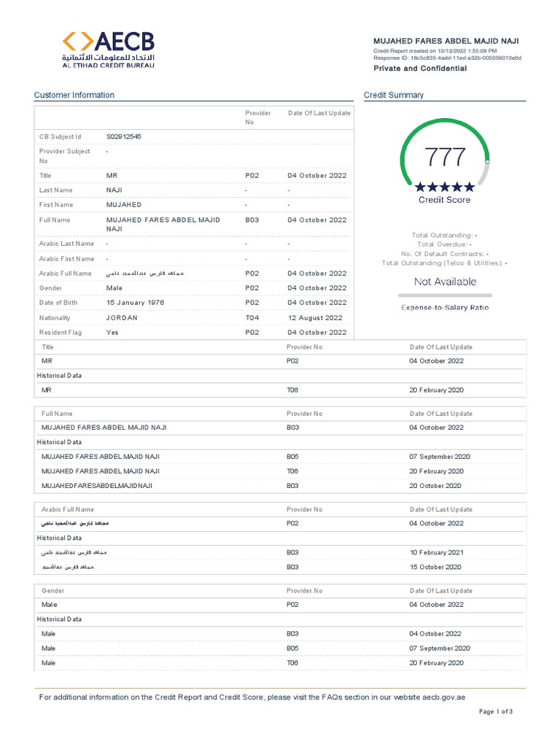Click the 'Private and Confidential' text
560x747 pixels.
click(420, 68)
